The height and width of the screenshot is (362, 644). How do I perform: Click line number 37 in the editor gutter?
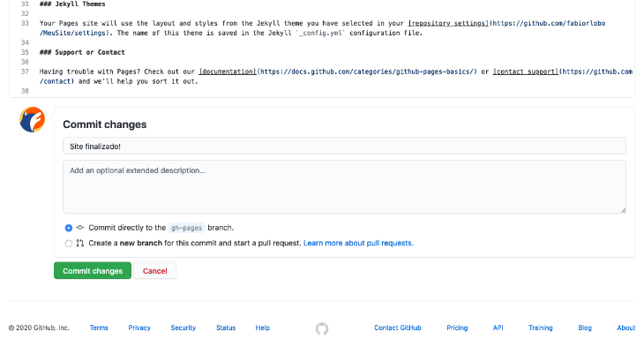pos(25,72)
